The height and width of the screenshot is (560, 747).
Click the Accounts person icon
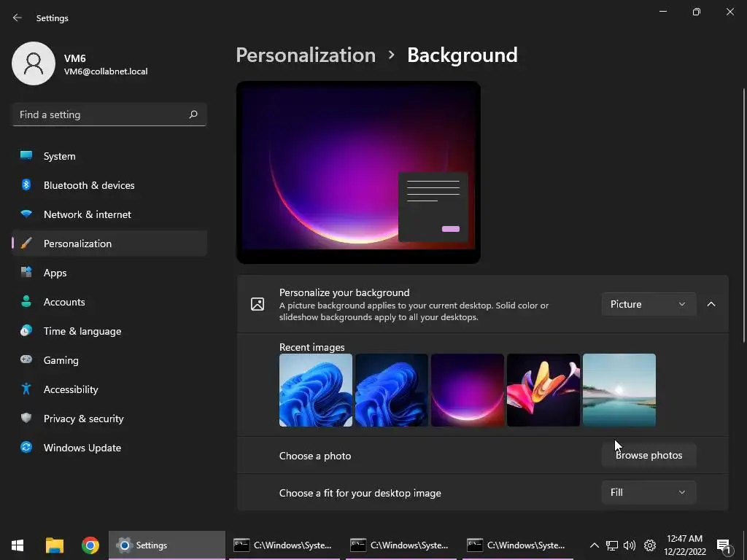pyautogui.click(x=26, y=301)
